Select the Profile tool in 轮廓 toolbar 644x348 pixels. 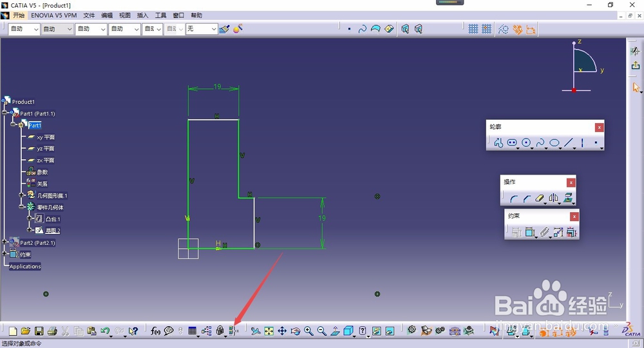[498, 142]
